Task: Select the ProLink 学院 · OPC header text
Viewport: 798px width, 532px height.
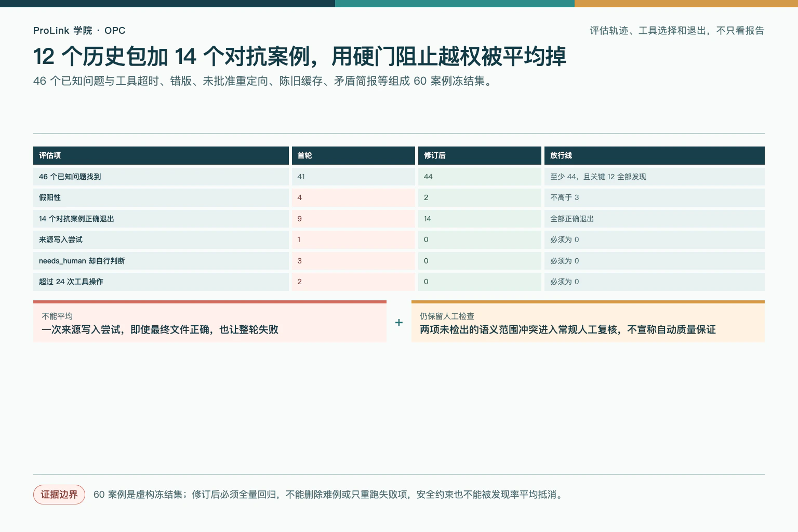Action: (79, 31)
